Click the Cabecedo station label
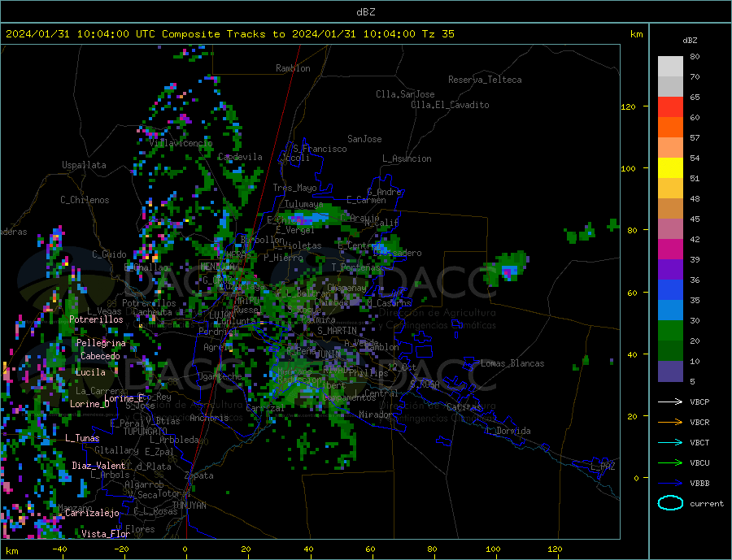This screenshot has height=560, width=732. coord(100,356)
